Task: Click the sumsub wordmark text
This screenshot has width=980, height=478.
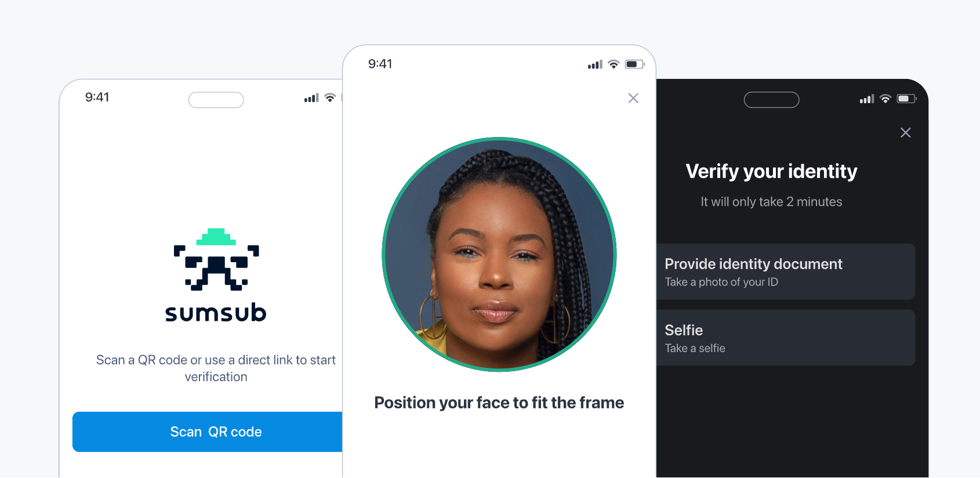Action: [x=216, y=313]
